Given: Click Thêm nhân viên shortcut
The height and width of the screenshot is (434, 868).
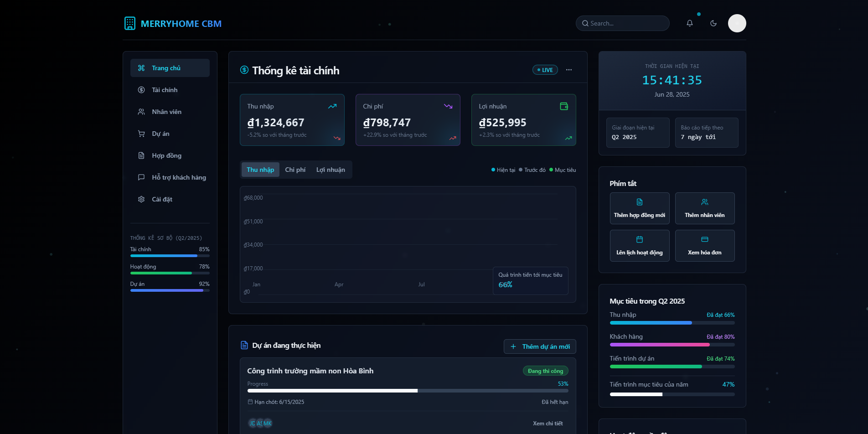Looking at the screenshot, I should click(705, 208).
